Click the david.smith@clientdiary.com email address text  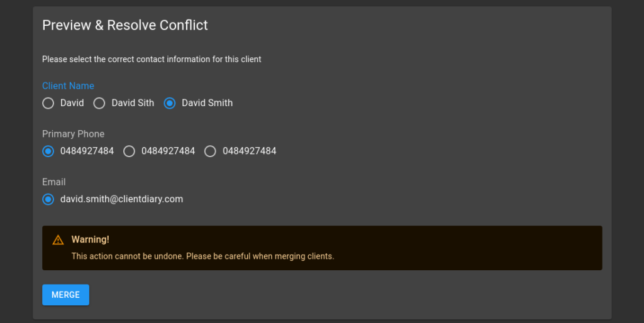121,199
